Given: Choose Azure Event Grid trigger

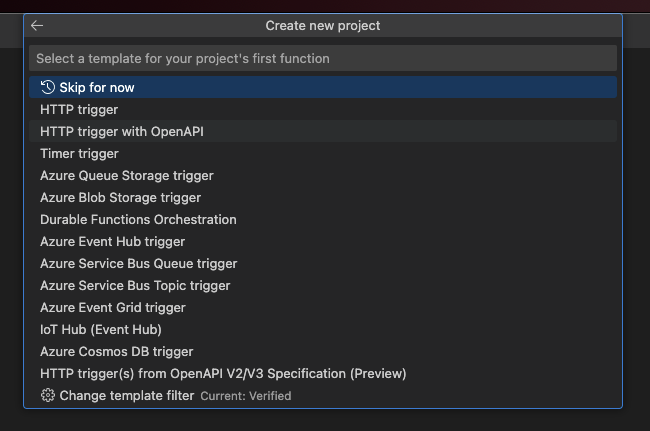Looking at the screenshot, I should coord(113,308).
